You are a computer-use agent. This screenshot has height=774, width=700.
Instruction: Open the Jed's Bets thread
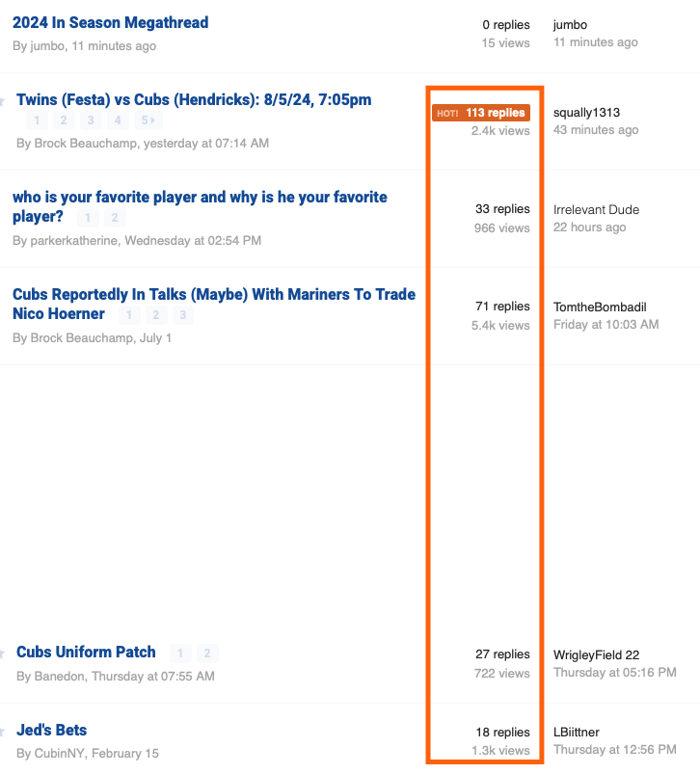click(x=52, y=730)
